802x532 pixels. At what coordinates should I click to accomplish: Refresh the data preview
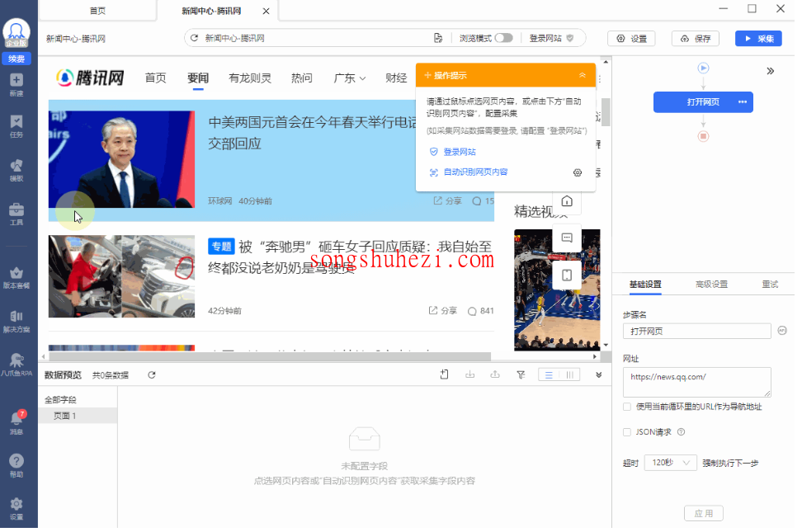(x=151, y=375)
